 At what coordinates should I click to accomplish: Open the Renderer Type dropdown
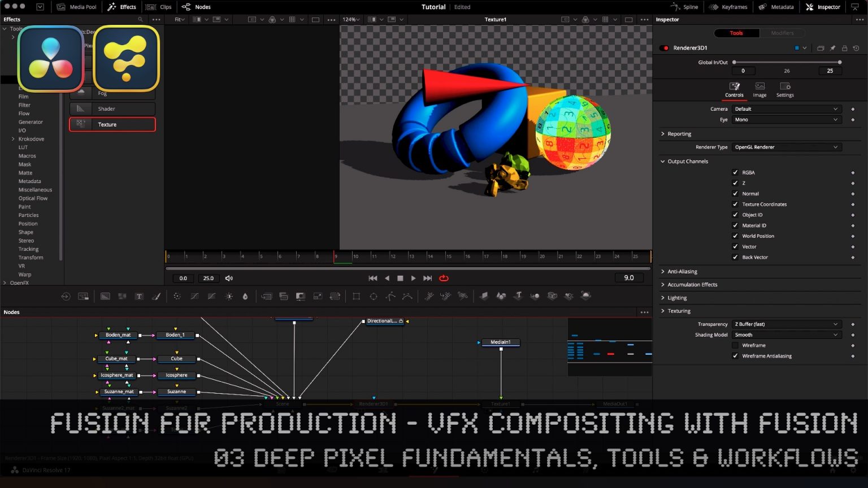click(x=786, y=147)
